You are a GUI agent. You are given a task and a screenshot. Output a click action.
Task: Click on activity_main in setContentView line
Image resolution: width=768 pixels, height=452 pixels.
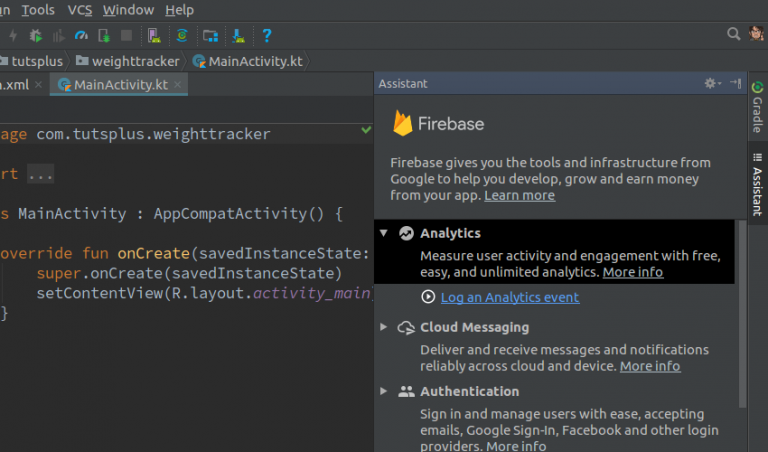pos(312,293)
